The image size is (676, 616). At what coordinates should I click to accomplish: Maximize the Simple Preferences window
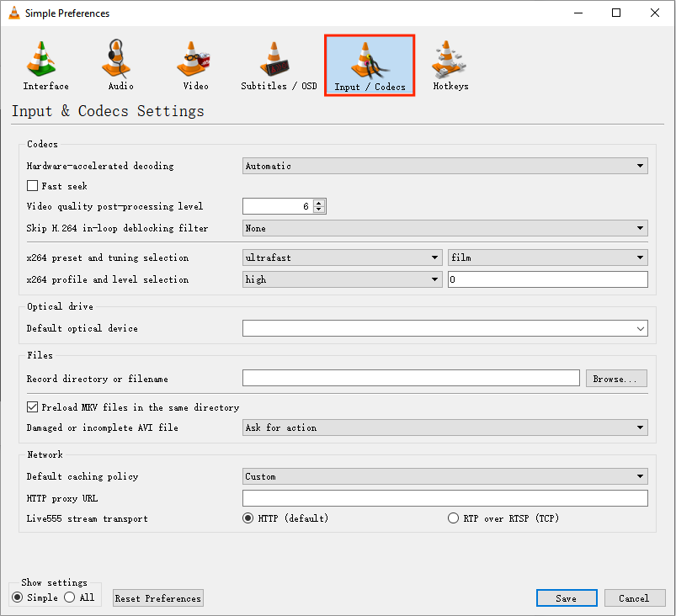point(616,13)
